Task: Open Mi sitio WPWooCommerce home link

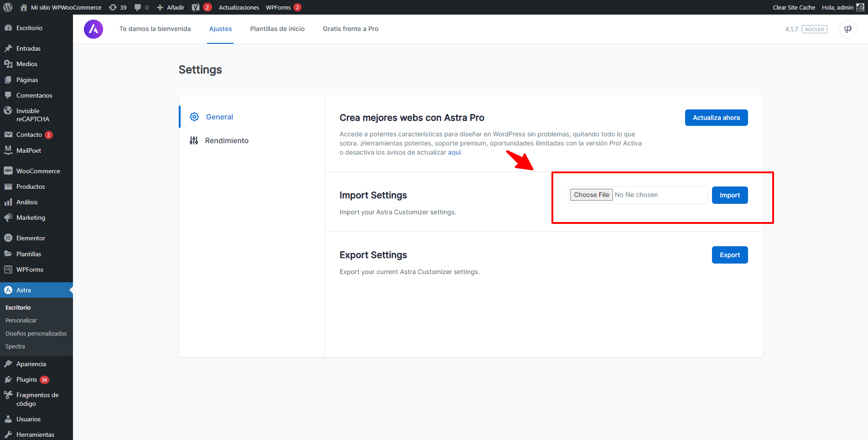Action: (61, 7)
